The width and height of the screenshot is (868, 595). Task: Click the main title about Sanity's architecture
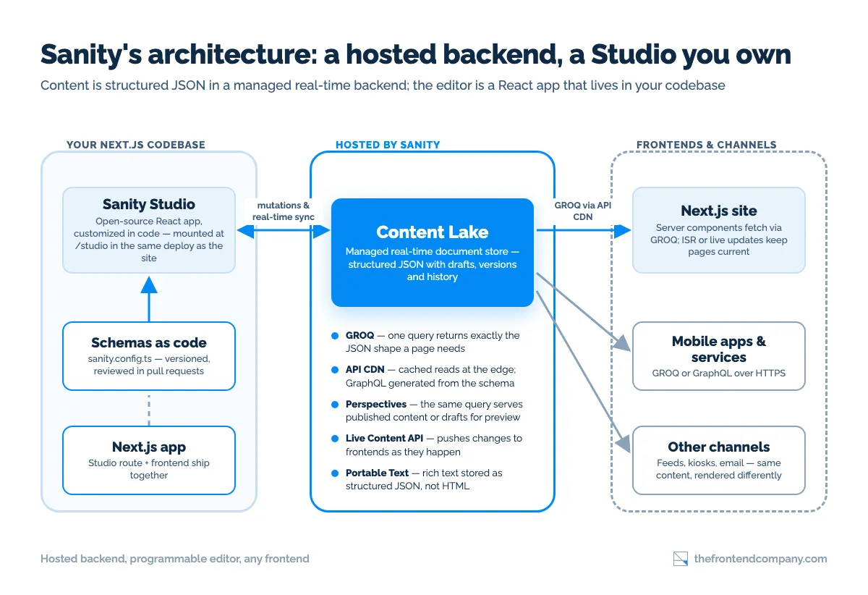coord(416,55)
